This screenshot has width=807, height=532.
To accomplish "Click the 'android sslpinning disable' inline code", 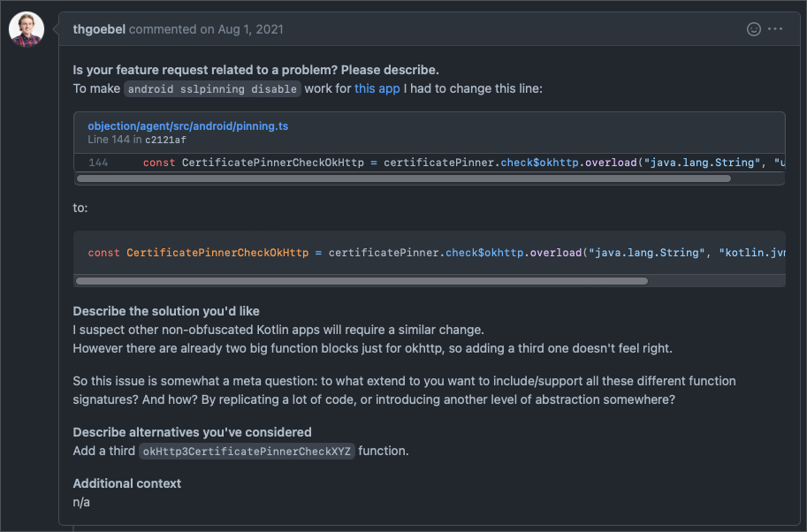I will click(x=212, y=89).
